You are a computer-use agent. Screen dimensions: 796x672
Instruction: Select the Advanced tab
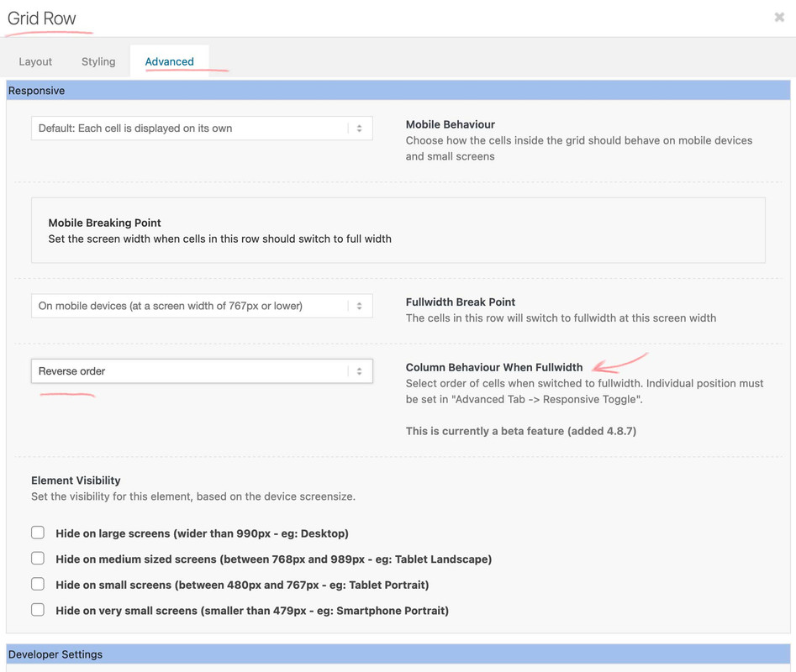tap(170, 61)
